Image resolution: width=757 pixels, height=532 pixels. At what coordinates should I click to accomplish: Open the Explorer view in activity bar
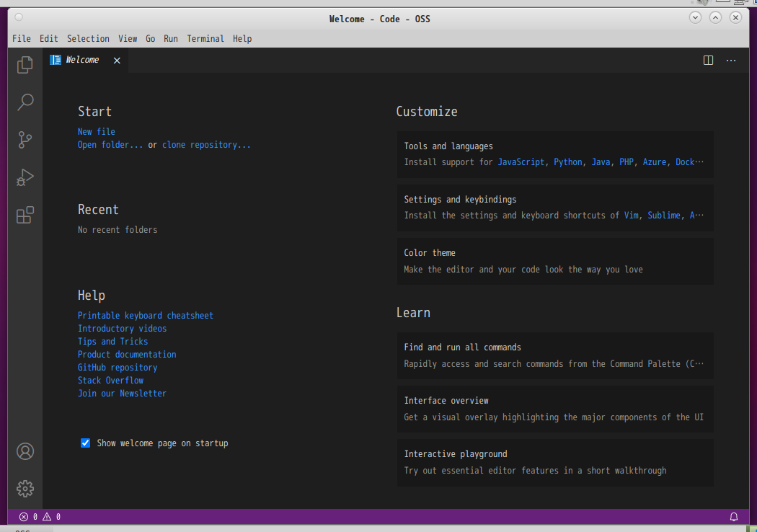25,65
